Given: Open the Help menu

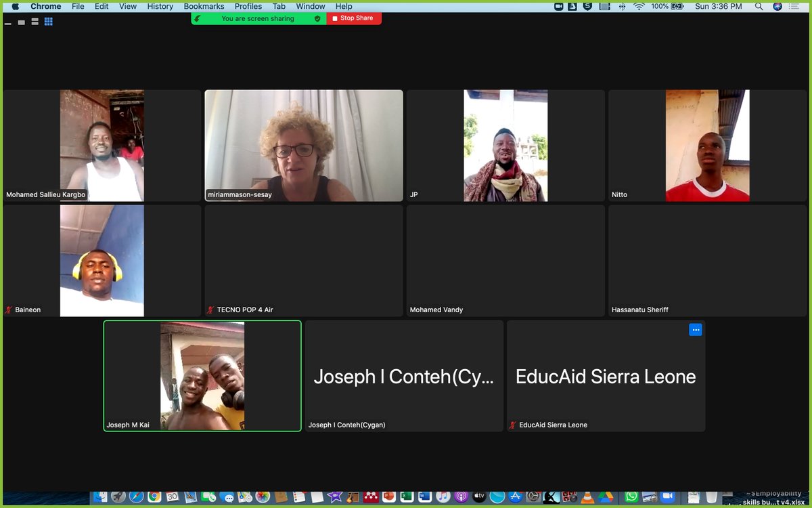Looking at the screenshot, I should pyautogui.click(x=344, y=6).
